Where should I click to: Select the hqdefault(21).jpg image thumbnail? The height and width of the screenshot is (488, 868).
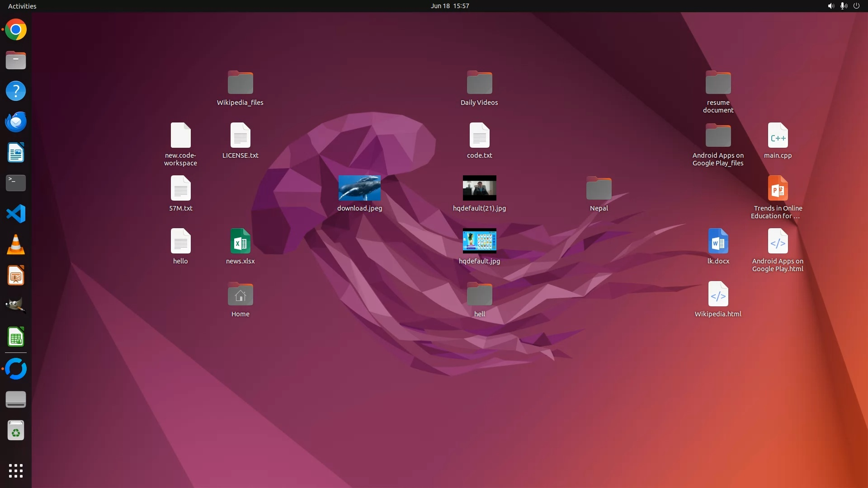[x=479, y=188]
